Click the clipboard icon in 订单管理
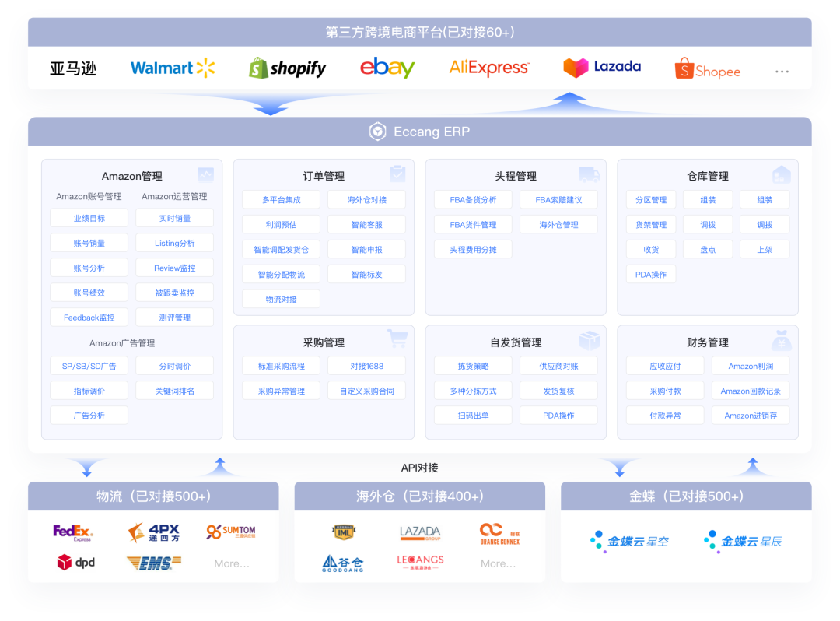 click(397, 174)
